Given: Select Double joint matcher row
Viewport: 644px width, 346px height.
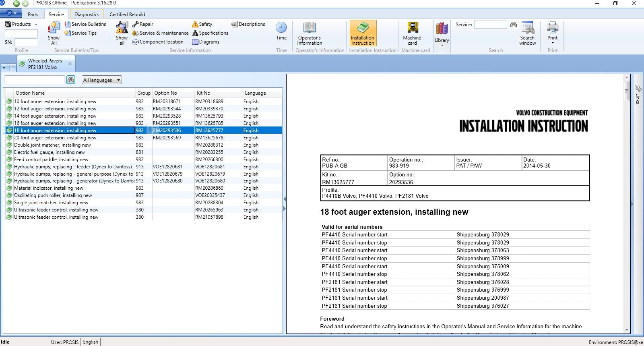Looking at the screenshot, I should [x=143, y=145].
